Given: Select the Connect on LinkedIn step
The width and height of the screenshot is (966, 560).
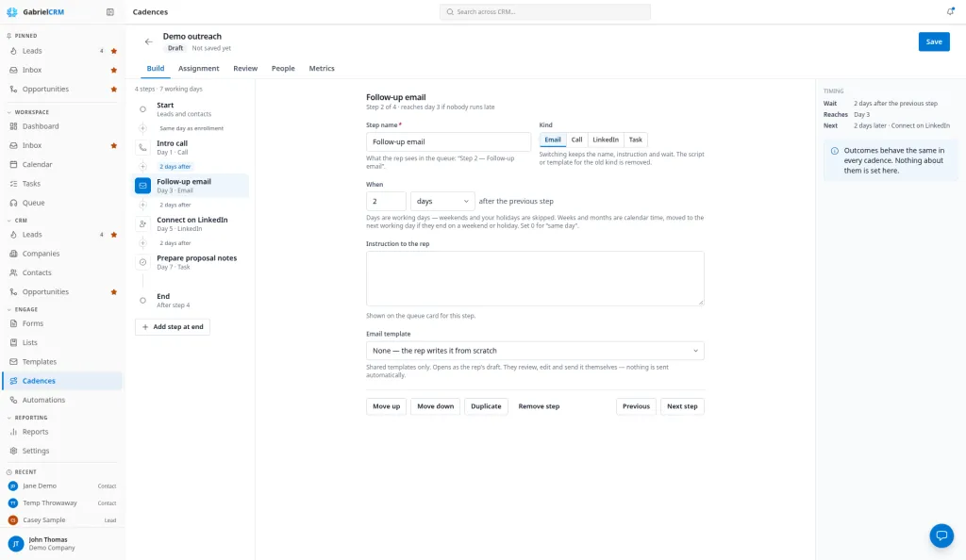Looking at the screenshot, I should click(x=192, y=224).
